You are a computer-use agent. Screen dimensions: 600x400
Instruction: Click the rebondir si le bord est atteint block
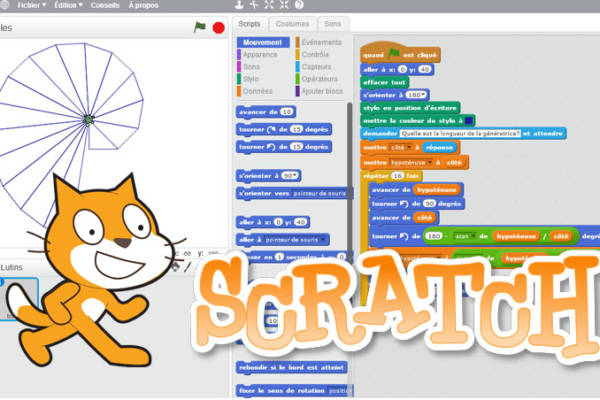(292, 368)
